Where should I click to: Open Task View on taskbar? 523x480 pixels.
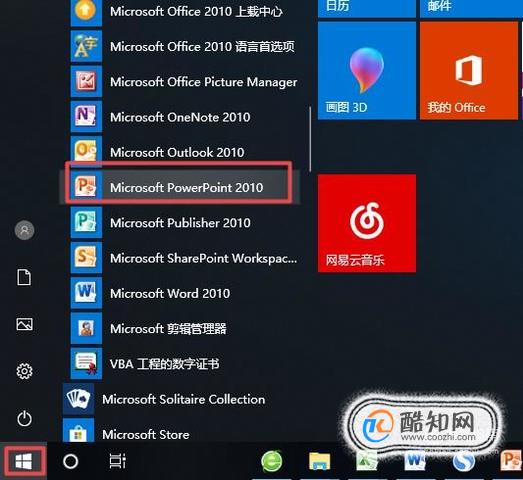(x=118, y=461)
